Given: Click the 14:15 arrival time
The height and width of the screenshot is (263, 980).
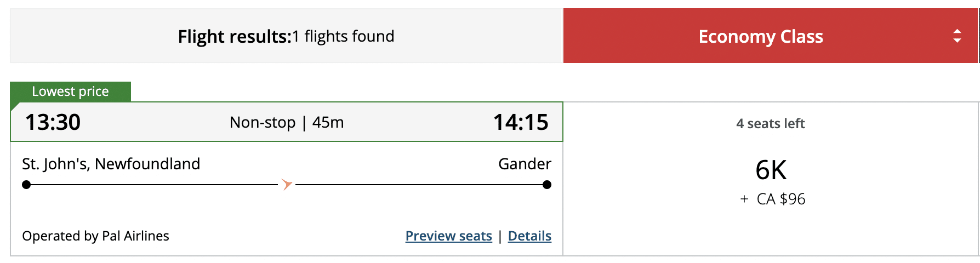Looking at the screenshot, I should pos(521,122).
